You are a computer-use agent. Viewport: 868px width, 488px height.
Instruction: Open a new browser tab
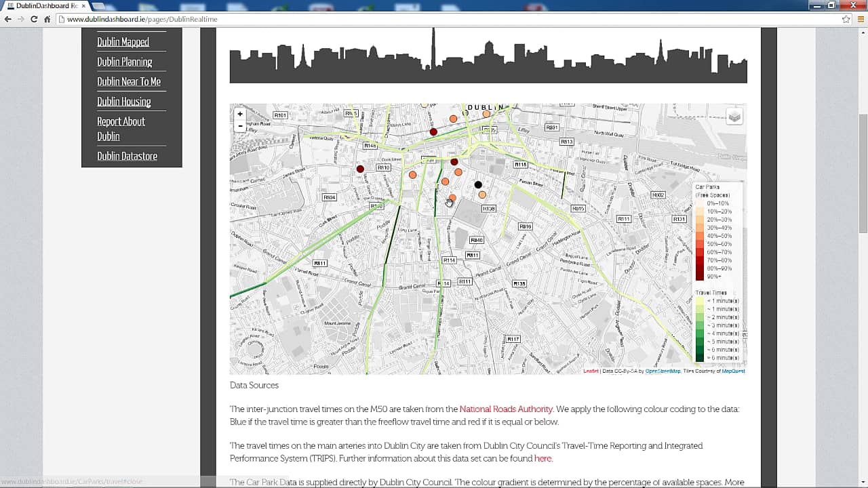pyautogui.click(x=99, y=6)
